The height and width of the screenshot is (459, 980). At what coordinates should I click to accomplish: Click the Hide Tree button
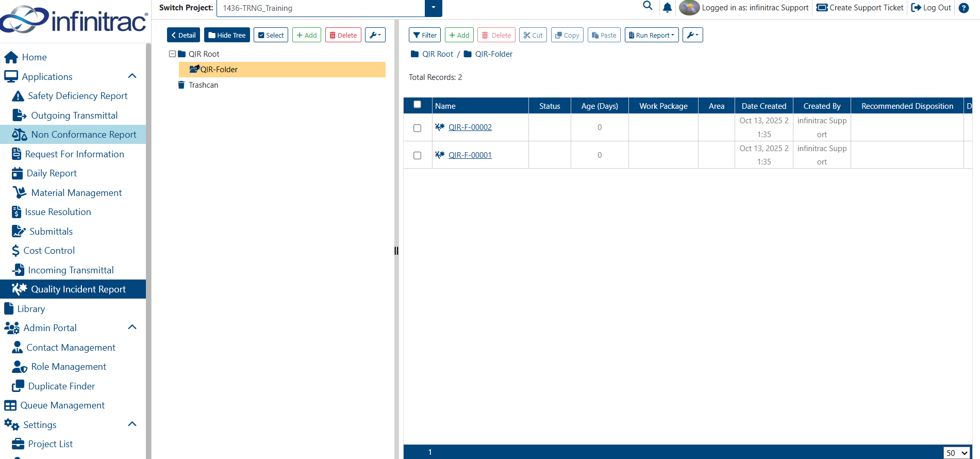(227, 35)
